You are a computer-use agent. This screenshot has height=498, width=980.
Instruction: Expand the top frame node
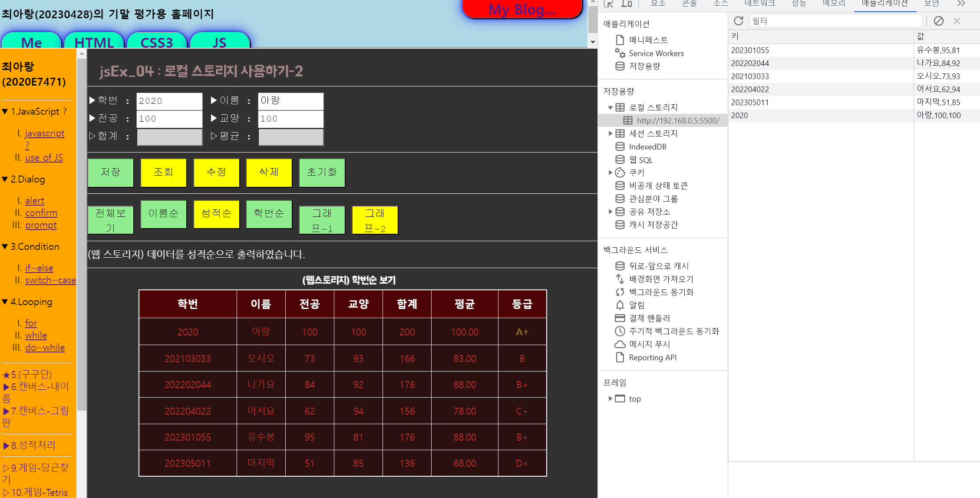(x=610, y=399)
